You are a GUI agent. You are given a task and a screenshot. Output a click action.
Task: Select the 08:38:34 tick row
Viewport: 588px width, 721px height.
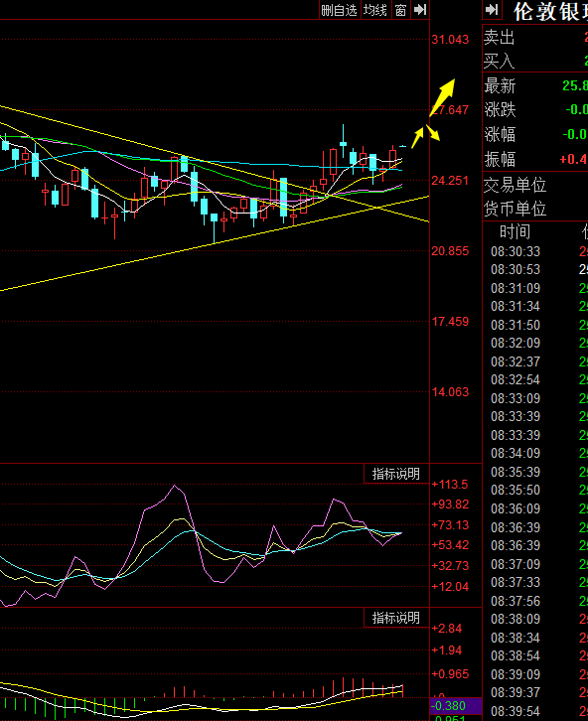pos(535,638)
